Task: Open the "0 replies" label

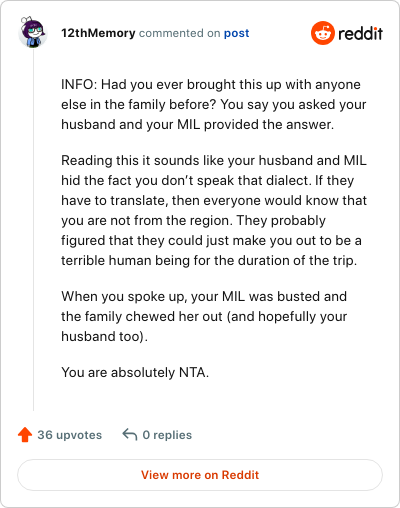Action: (x=167, y=435)
